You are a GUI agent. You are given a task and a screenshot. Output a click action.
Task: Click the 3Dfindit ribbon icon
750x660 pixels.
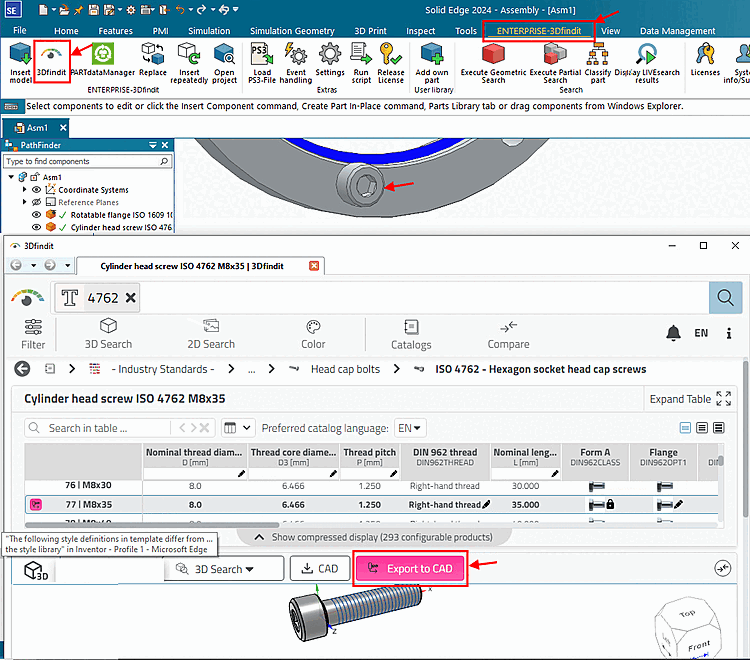(52, 56)
